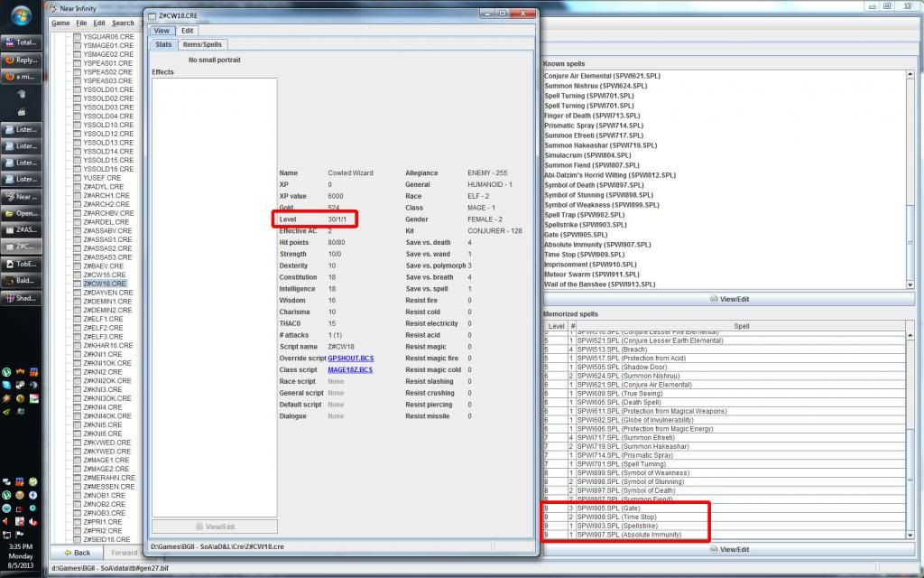924x578 pixels.
Task: Open the Shadow taskbar item
Action: point(22,298)
